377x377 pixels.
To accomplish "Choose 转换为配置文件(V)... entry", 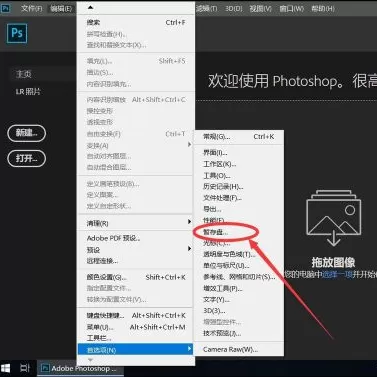I will click(136, 299).
